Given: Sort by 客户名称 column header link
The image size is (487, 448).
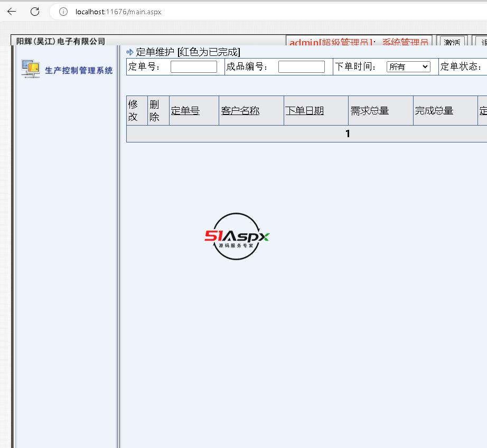Looking at the screenshot, I should point(240,110).
